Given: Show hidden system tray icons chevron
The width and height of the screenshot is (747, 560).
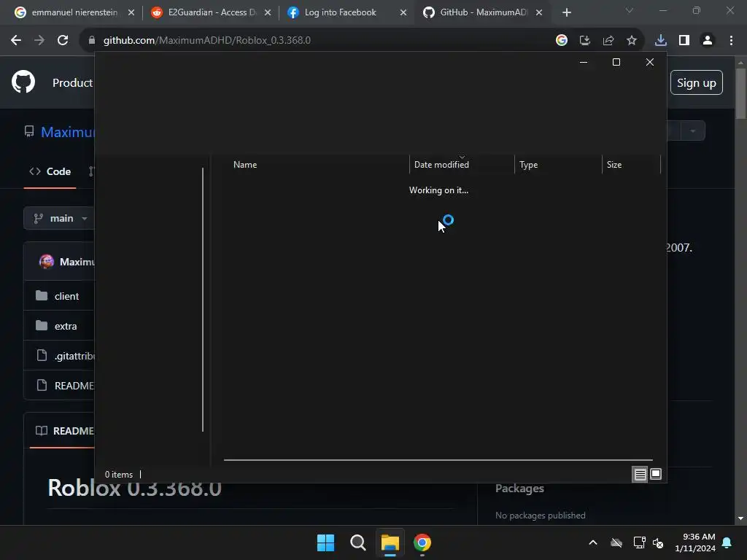Looking at the screenshot, I should [593, 542].
